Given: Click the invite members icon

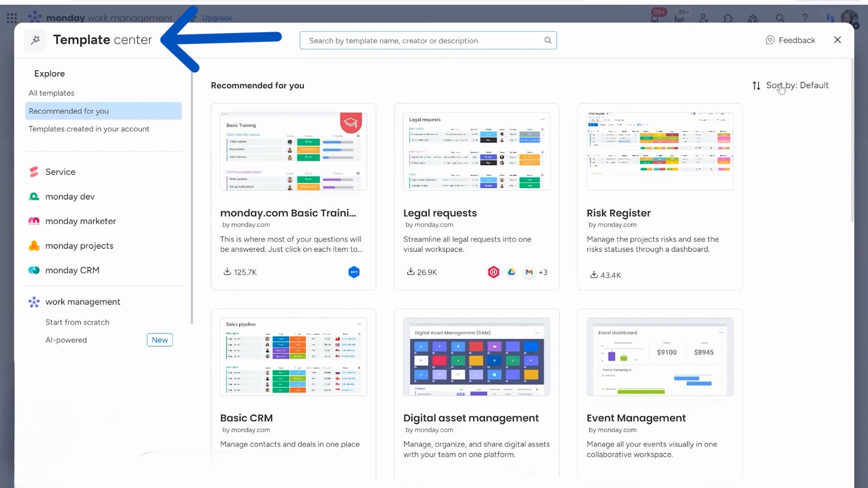Looking at the screenshot, I should point(703,18).
